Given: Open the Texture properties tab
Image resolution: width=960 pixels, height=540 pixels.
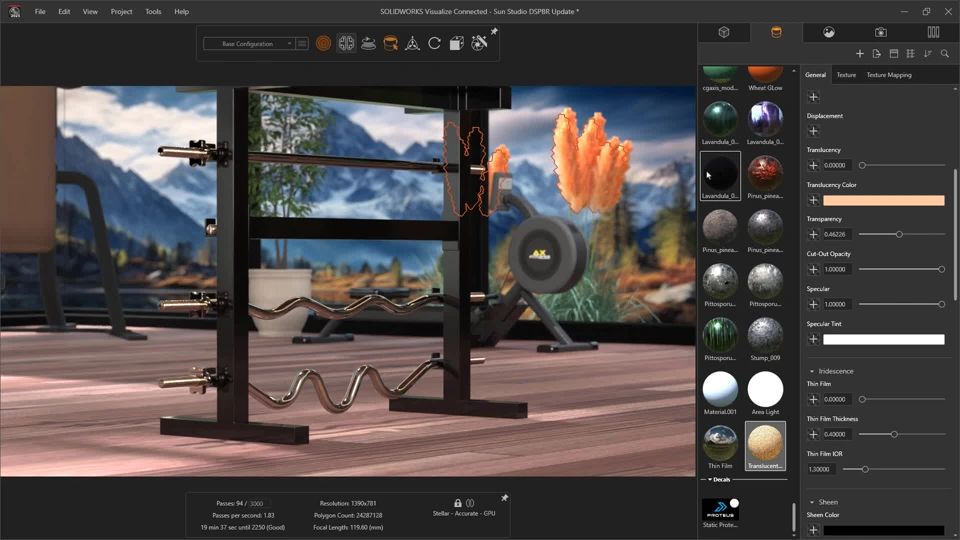Looking at the screenshot, I should coord(846,75).
